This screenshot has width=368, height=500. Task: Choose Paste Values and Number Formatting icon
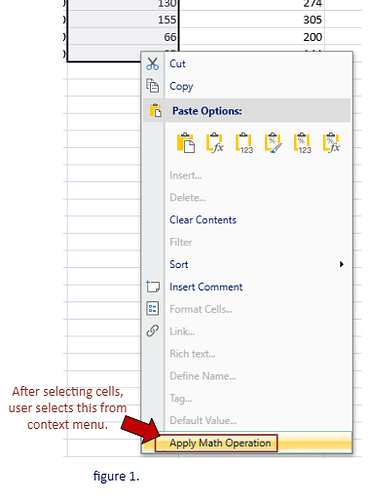302,143
